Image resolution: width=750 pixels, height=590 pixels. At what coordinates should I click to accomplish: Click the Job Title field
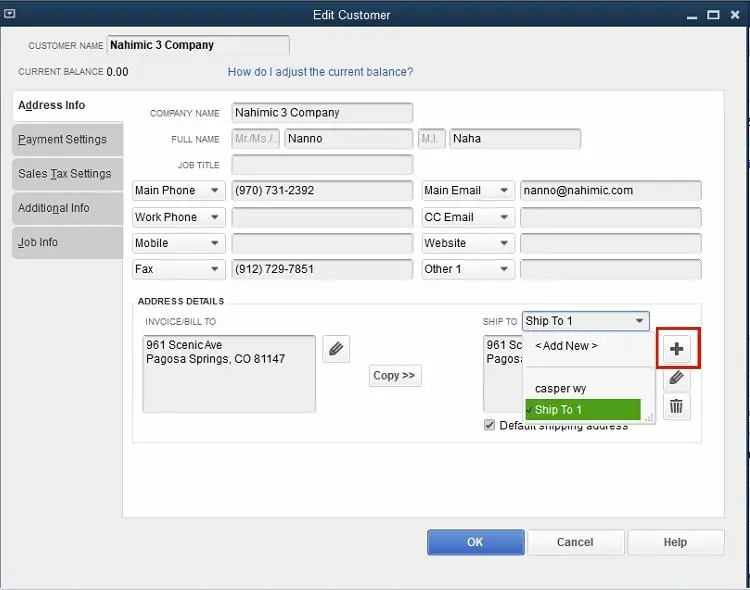point(322,165)
